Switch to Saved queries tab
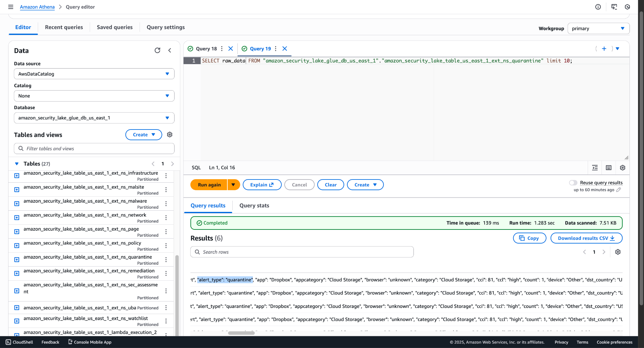This screenshot has width=644, height=348. click(114, 27)
